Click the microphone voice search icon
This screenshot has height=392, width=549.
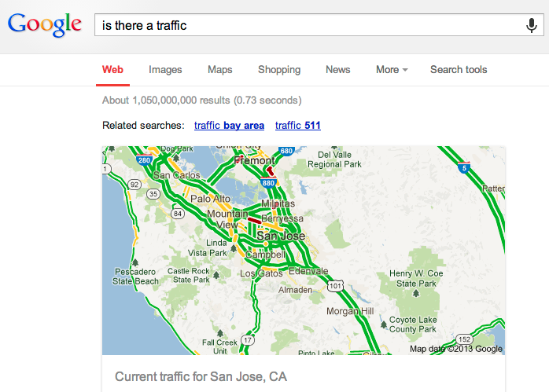[532, 25]
